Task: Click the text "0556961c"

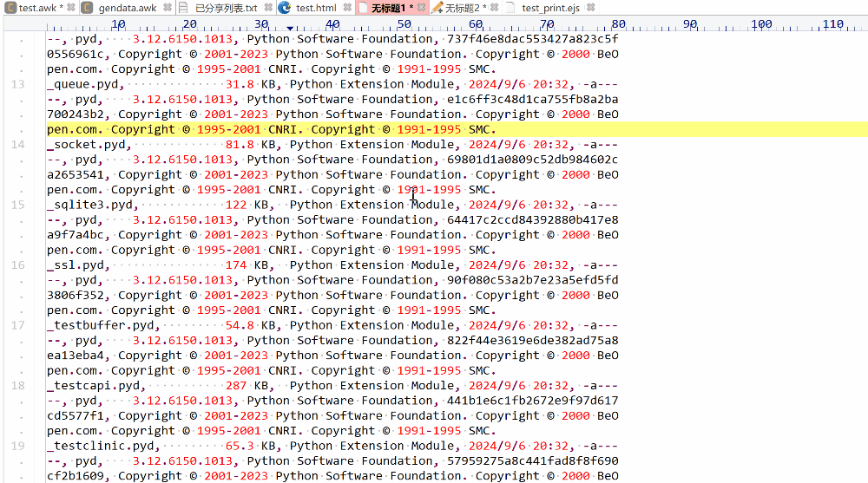Action: click(x=76, y=55)
